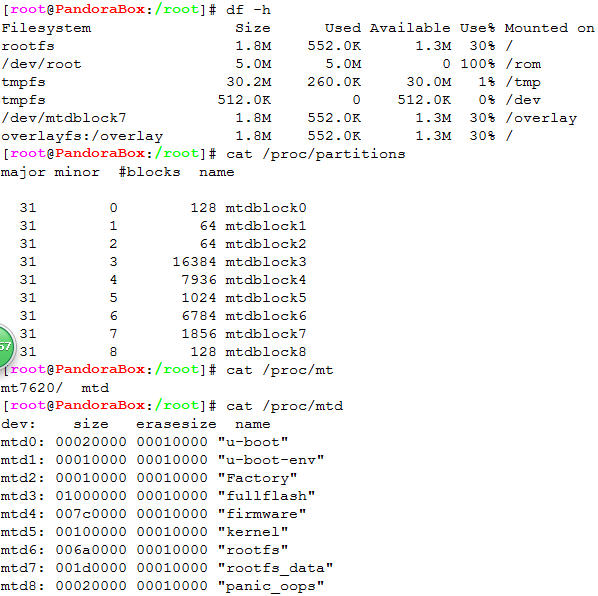The width and height of the screenshot is (598, 596).
Task: Click 'mtdblock4' partition name
Action: [266, 280]
